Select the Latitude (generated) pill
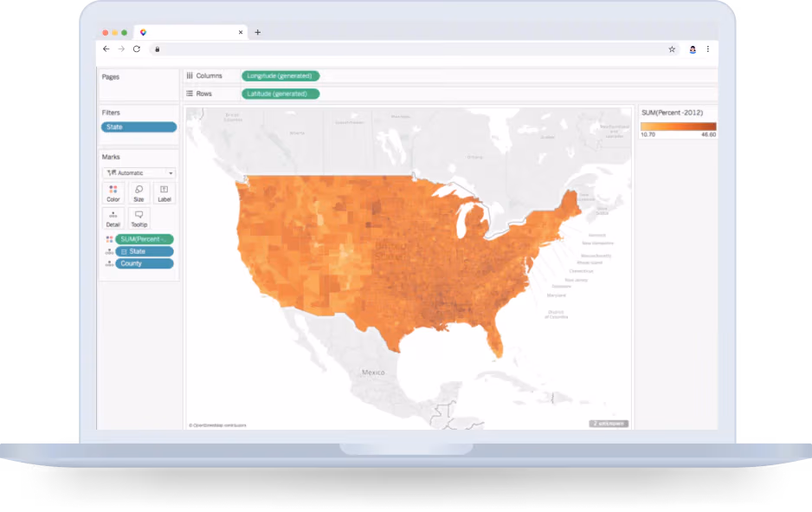The height and width of the screenshot is (512, 812). (280, 94)
